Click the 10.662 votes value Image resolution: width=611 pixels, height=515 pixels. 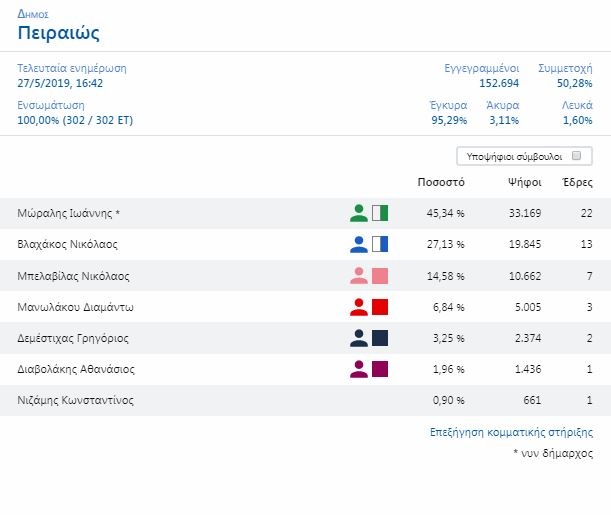coord(525,276)
